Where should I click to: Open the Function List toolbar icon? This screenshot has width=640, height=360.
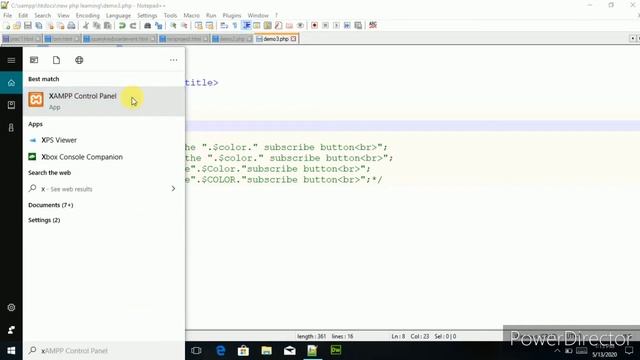pos(278,25)
